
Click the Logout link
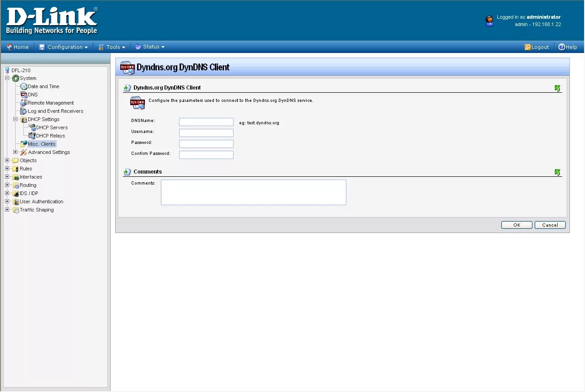537,47
